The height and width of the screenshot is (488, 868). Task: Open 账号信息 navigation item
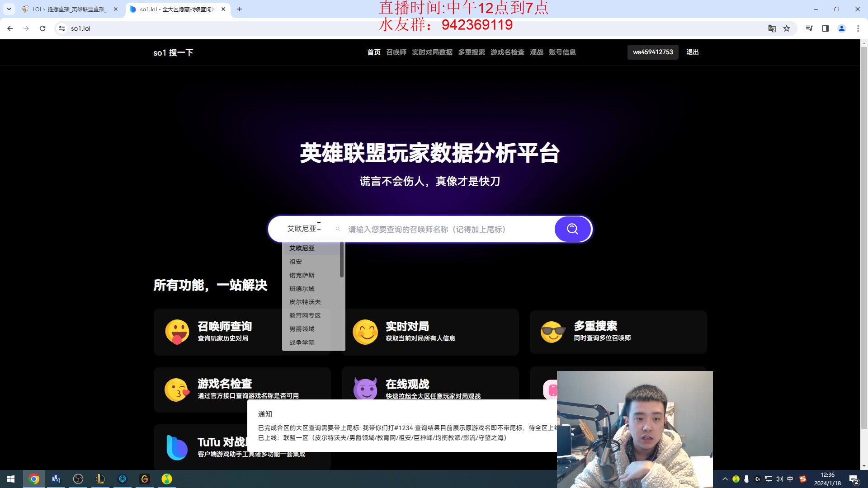[x=562, y=52]
